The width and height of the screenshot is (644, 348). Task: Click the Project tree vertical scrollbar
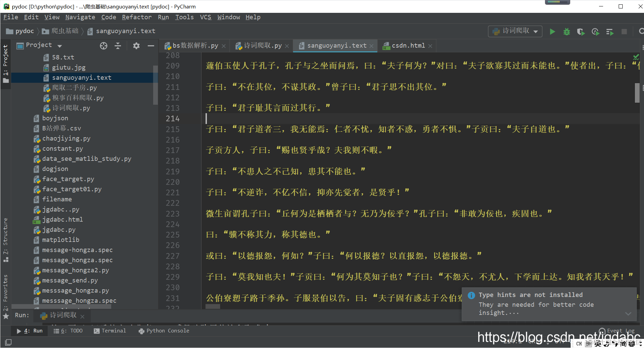click(x=156, y=85)
